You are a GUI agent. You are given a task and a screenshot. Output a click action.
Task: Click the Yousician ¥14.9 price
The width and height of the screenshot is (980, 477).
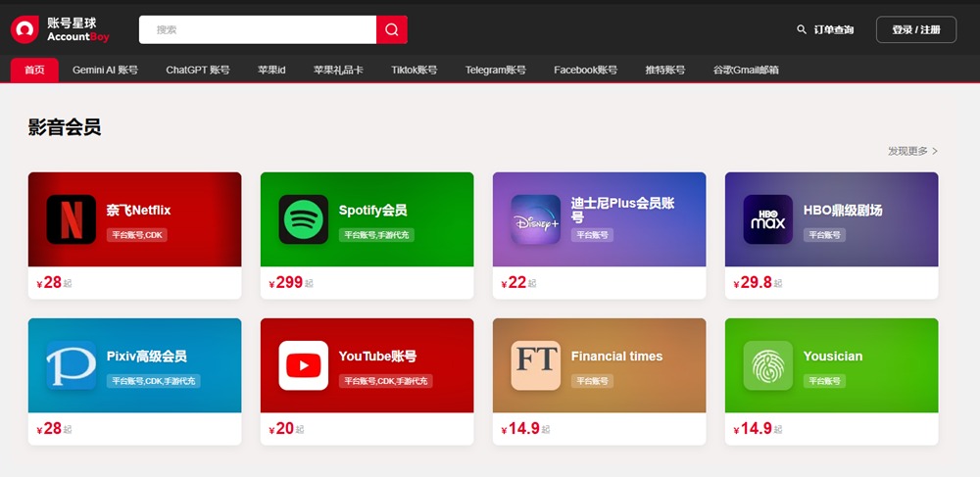point(753,429)
